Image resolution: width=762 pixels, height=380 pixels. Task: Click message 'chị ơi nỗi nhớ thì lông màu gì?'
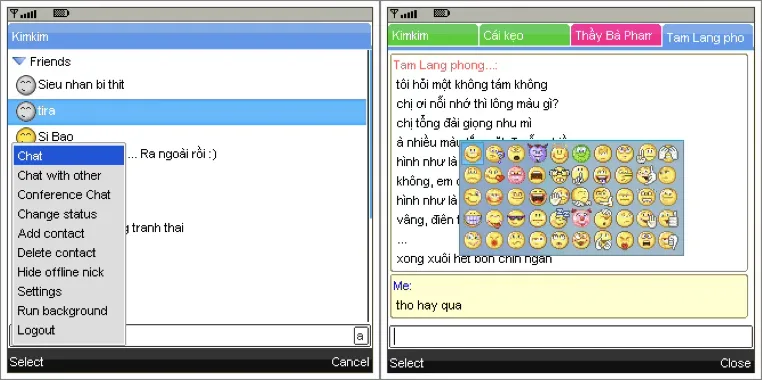(477, 104)
